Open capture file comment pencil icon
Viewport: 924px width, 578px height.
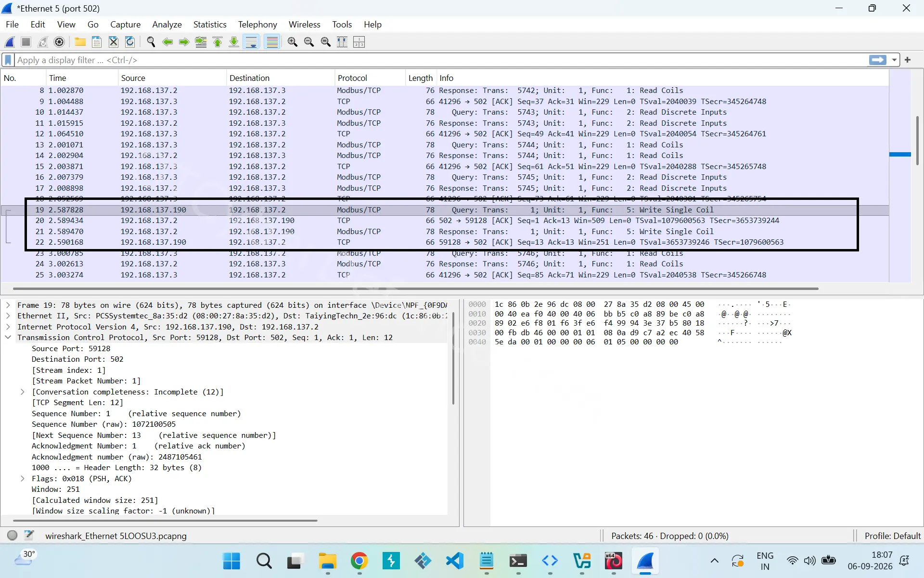pos(29,535)
